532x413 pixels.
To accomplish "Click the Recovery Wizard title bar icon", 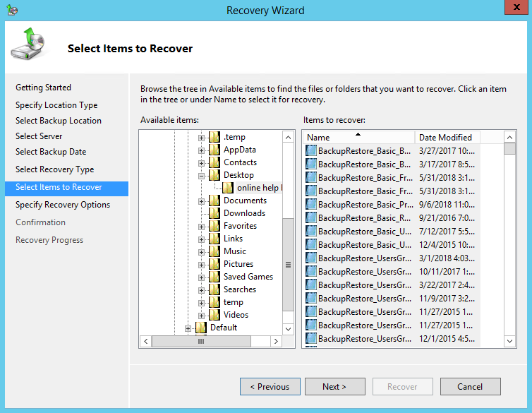I will (x=11, y=10).
